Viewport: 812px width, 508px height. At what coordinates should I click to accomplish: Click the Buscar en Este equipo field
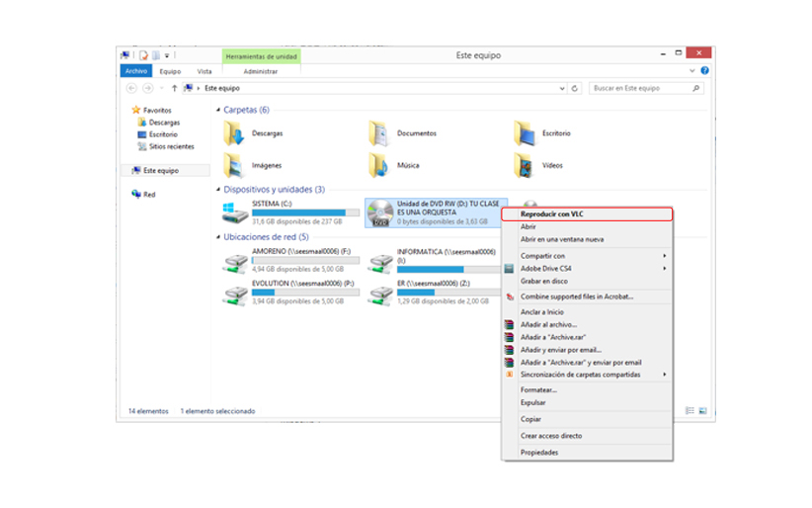pos(640,88)
